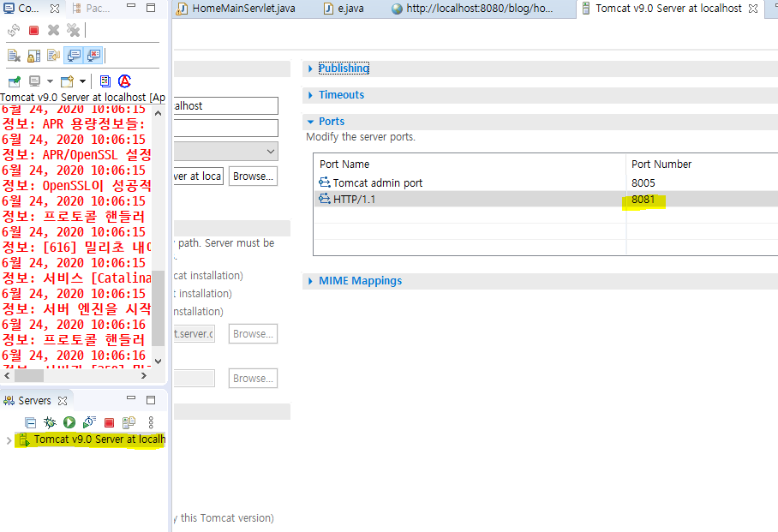Click the disabled Browse beside .server.c field
The height and width of the screenshot is (532, 778).
click(x=253, y=333)
